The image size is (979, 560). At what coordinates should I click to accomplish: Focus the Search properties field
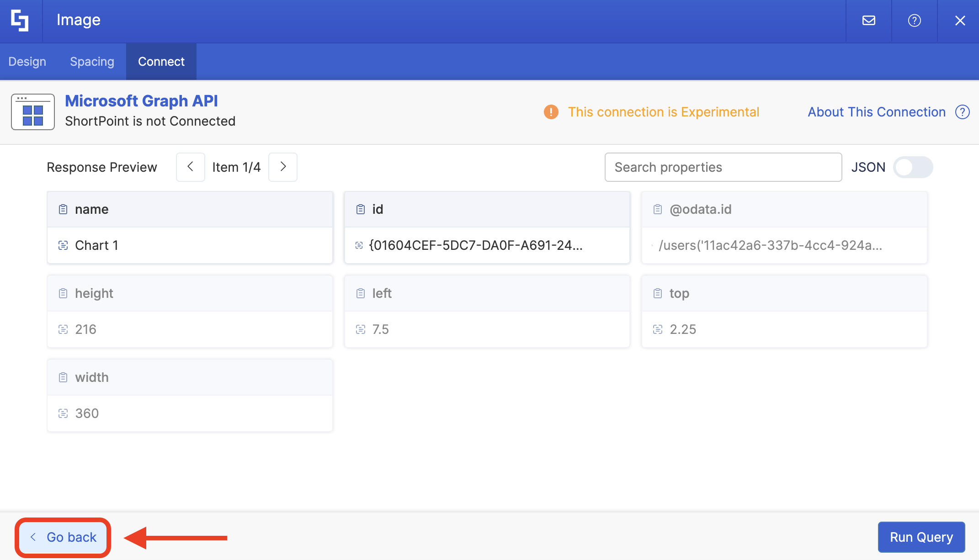coord(723,167)
